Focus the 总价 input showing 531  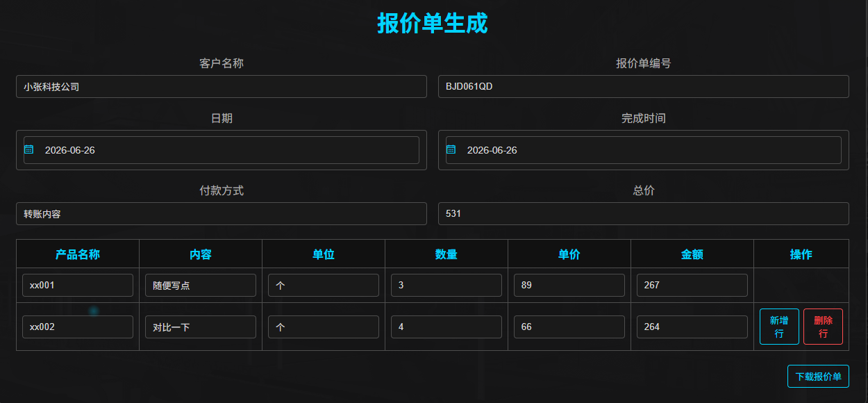[644, 214]
